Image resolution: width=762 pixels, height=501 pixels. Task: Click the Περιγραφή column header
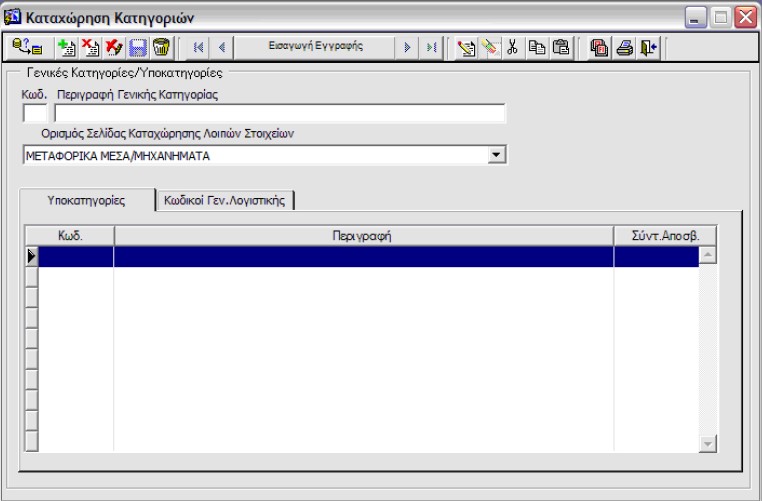tap(363, 236)
